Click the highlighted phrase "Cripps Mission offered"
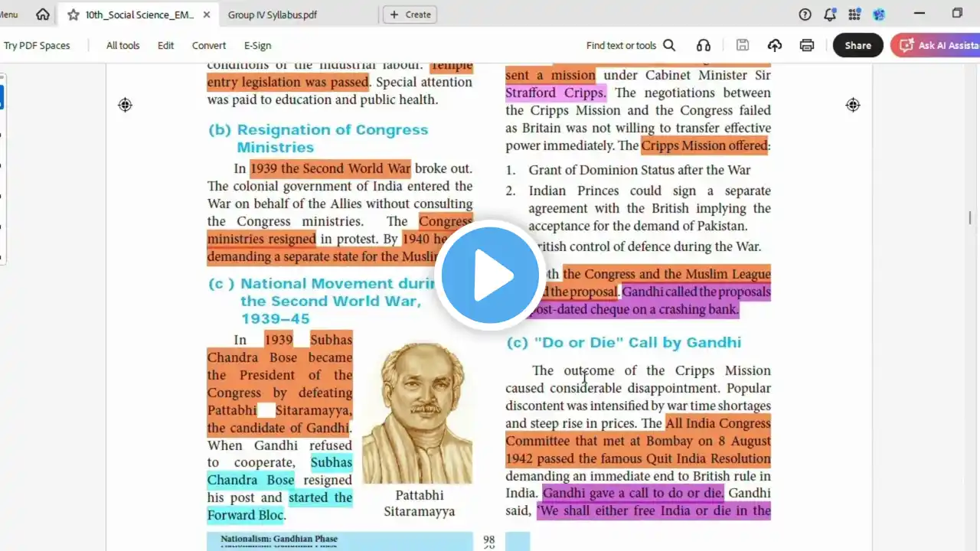The image size is (980, 551). point(704,145)
